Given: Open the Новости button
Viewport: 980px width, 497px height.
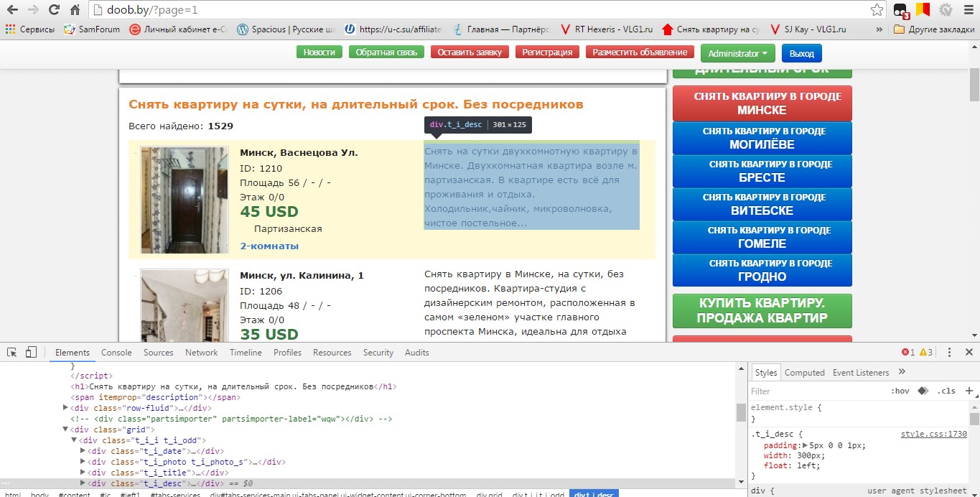Looking at the screenshot, I should [319, 52].
